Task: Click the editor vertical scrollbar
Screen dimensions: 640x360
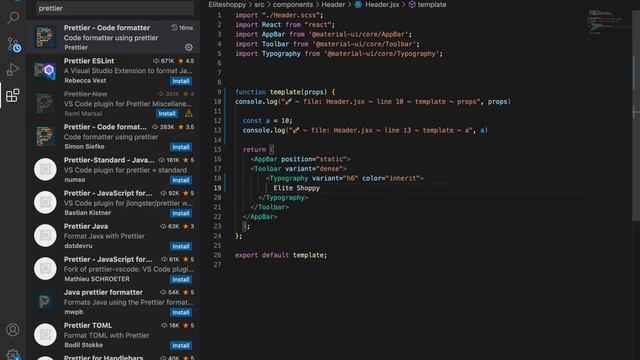Action: coord(636,116)
